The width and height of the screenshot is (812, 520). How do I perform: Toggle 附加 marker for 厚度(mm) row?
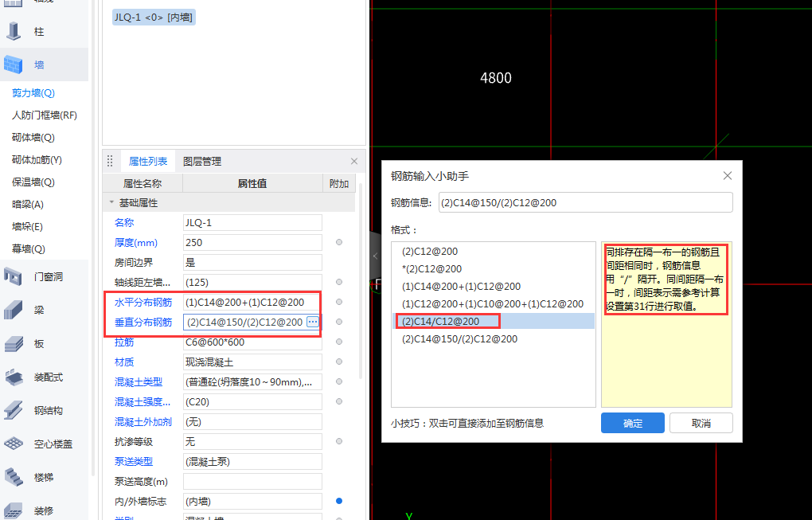pyautogui.click(x=339, y=242)
